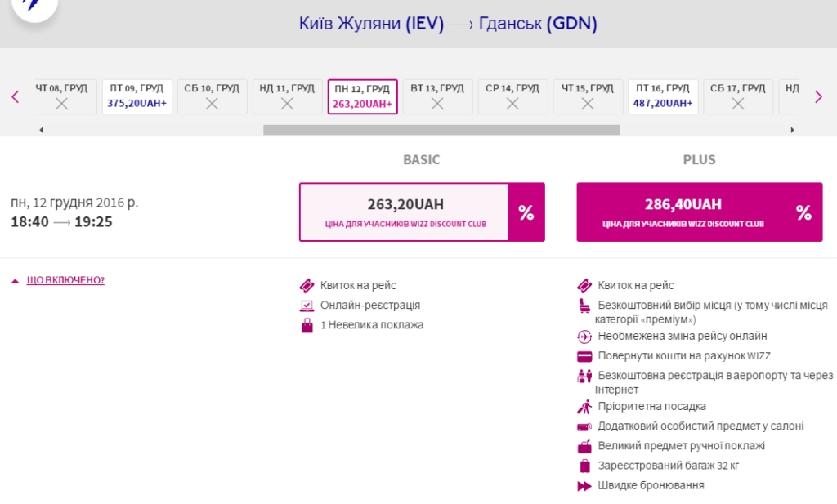Click the seat icon for Безкоштовний вибір місця
This screenshot has height=504, width=837.
click(584, 306)
